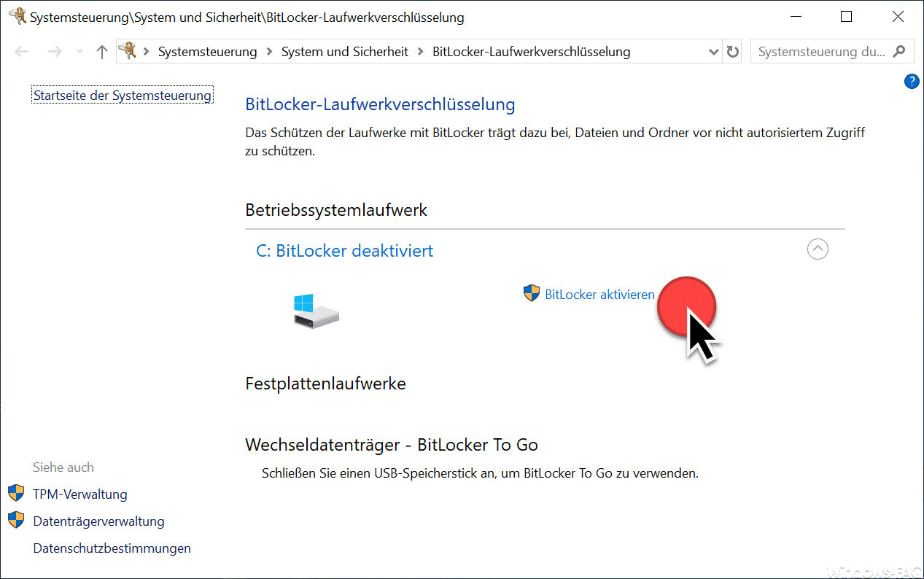Refresh the control panel page
924x579 pixels.
coord(733,52)
